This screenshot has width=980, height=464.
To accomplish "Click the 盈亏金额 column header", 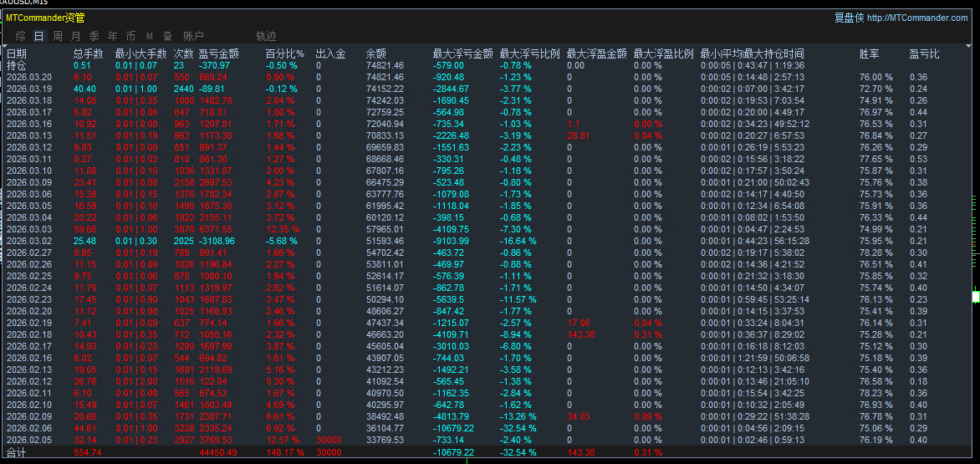I will pos(219,54).
